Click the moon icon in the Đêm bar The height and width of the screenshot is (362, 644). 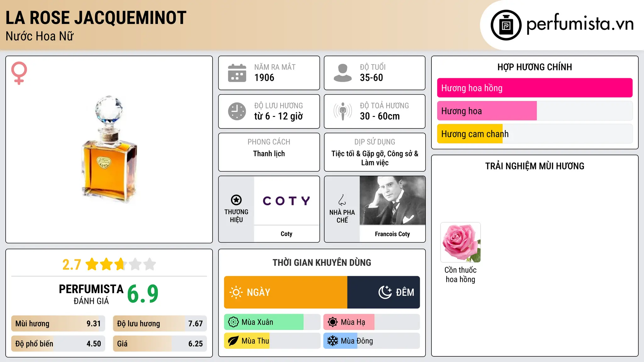point(385,292)
